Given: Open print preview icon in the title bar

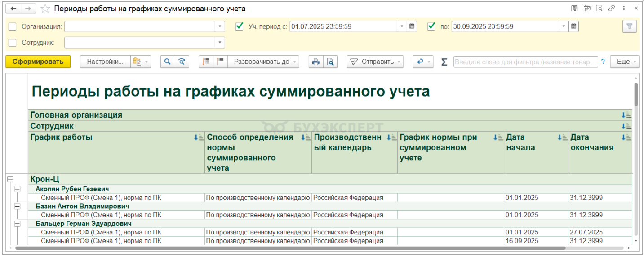Looking at the screenshot, I should pos(599,8).
